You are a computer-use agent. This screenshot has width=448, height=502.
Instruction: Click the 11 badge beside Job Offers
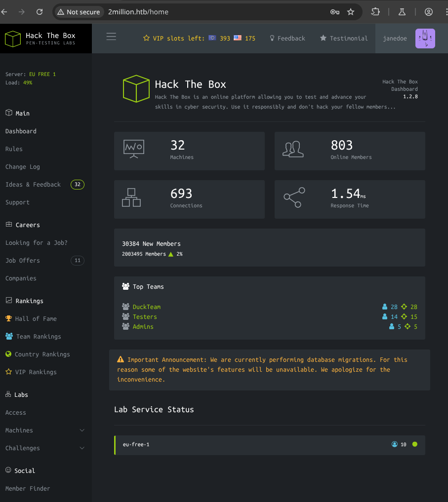click(77, 261)
